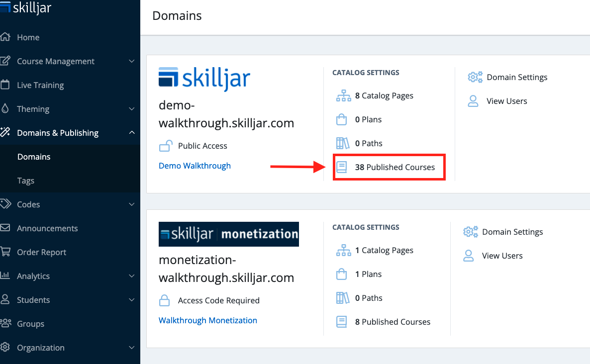
Task: Click the Students person icon
Action: (5, 299)
